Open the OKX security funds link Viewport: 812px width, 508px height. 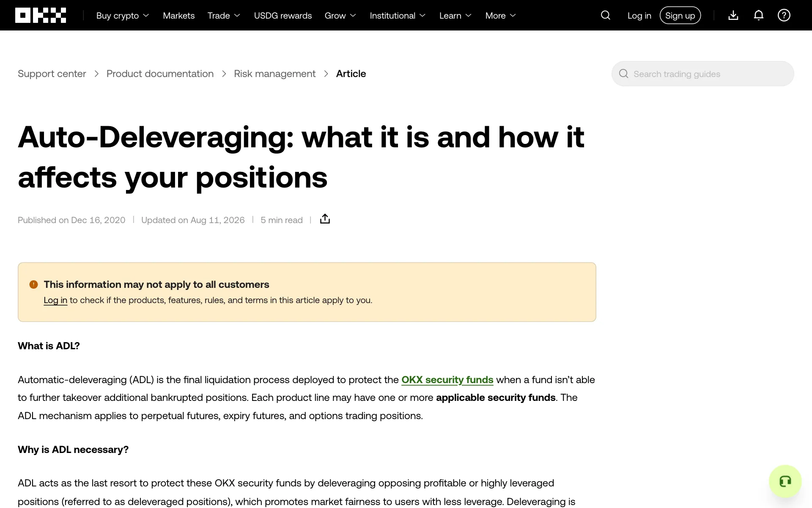447,380
